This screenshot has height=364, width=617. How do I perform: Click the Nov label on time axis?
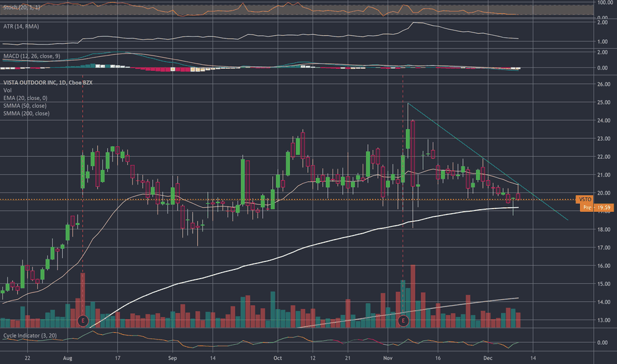click(x=388, y=358)
